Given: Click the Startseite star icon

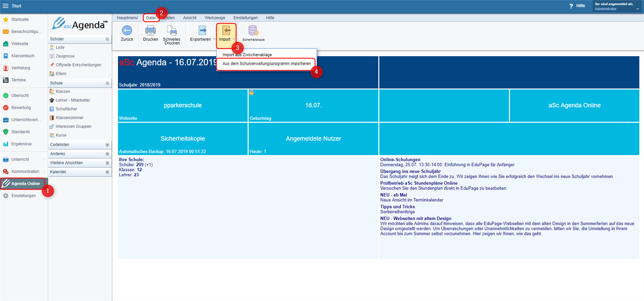Looking at the screenshot, I should [6, 19].
